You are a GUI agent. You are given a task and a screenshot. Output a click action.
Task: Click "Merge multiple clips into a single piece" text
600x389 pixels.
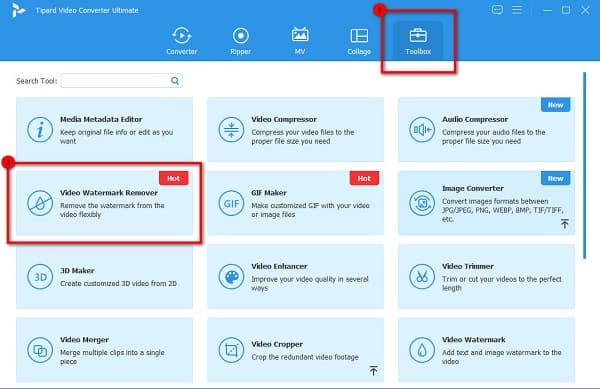point(112,357)
